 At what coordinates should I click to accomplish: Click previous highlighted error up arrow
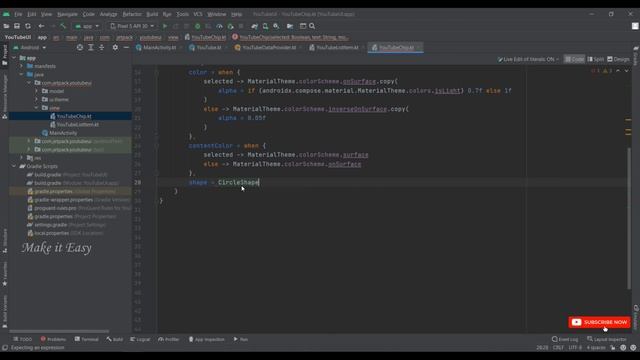pyautogui.click(x=618, y=71)
